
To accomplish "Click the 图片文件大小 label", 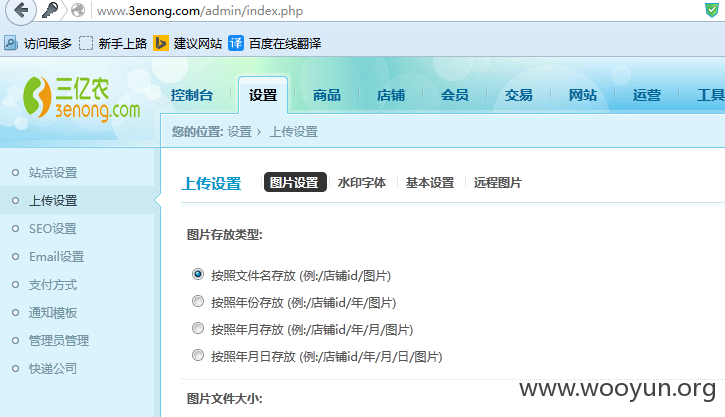I will pos(224,399).
